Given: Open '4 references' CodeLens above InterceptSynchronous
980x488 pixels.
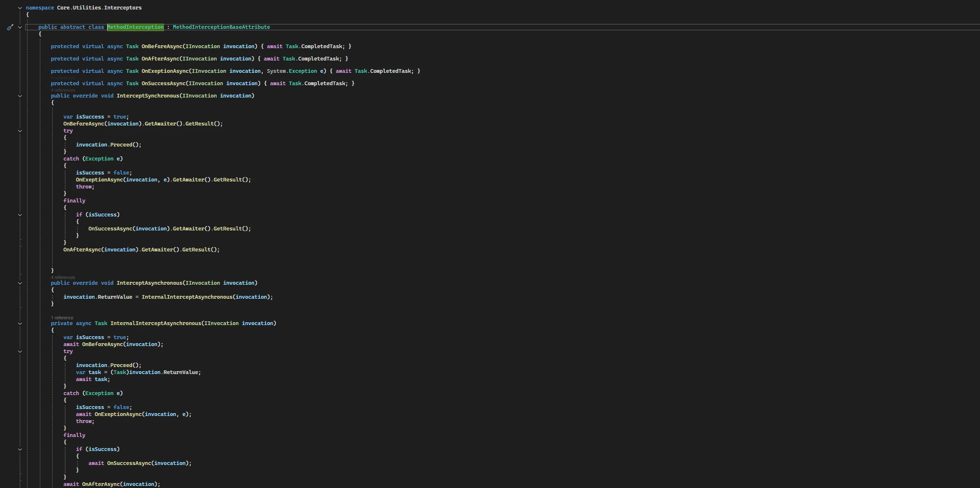Looking at the screenshot, I should tap(63, 90).
